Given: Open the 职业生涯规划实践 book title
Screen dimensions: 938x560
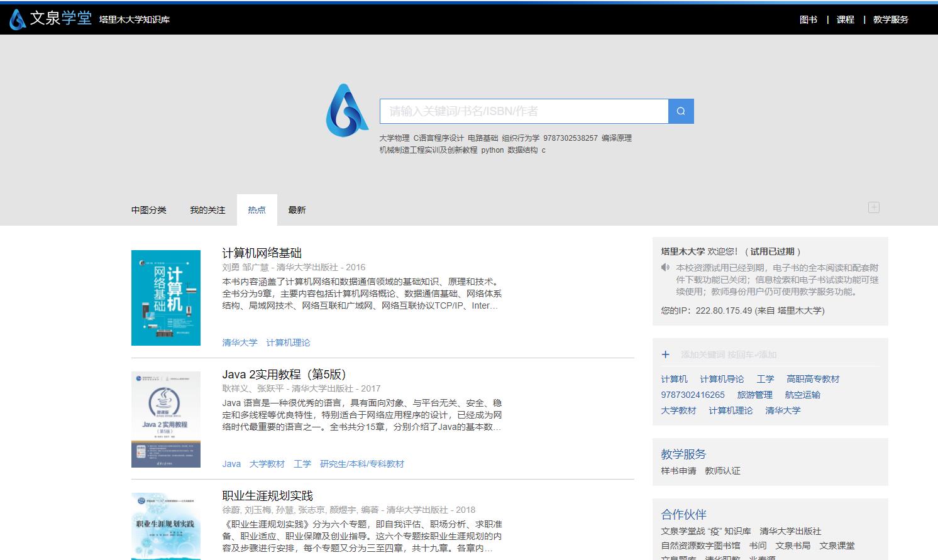Looking at the screenshot, I should click(x=267, y=496).
